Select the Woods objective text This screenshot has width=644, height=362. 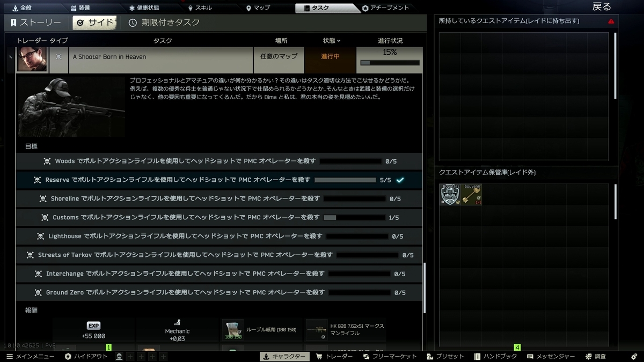point(185,161)
